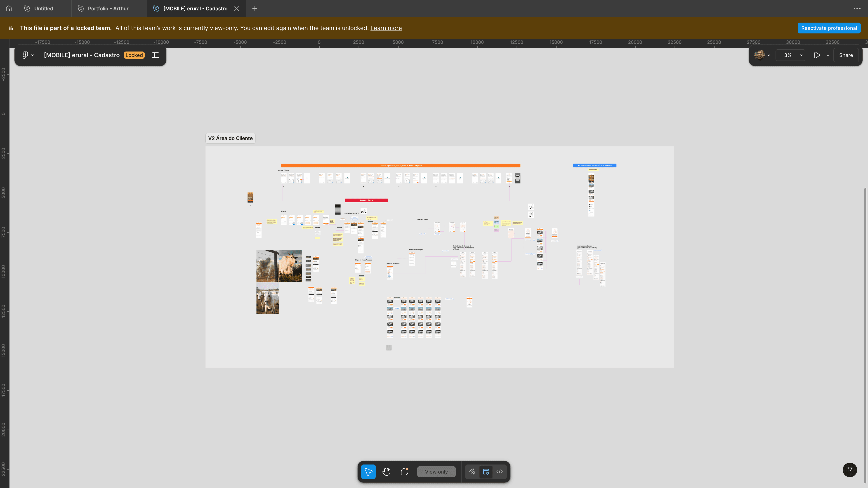Open the Learn more link
868x488 pixels.
(x=386, y=28)
